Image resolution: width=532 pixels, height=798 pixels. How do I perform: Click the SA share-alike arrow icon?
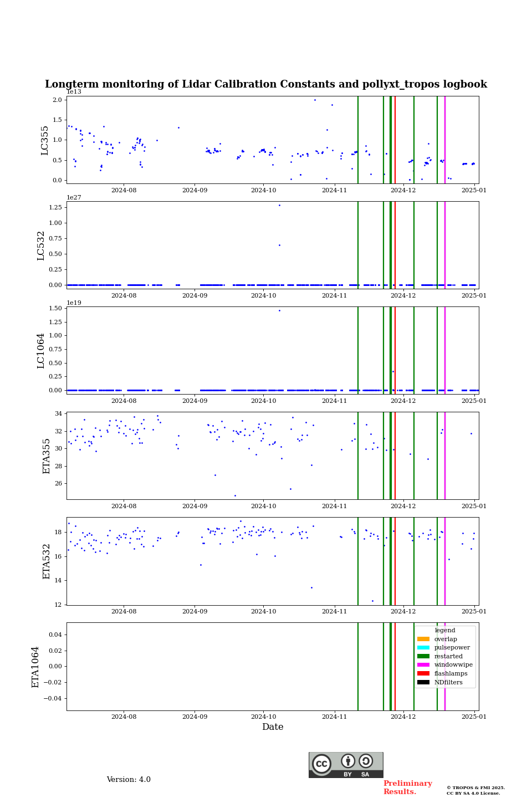click(366, 761)
